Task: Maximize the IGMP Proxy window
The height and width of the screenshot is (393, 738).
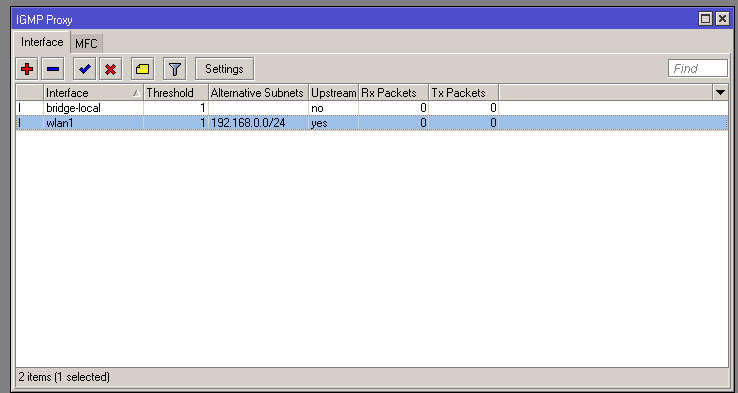Action: 705,19
